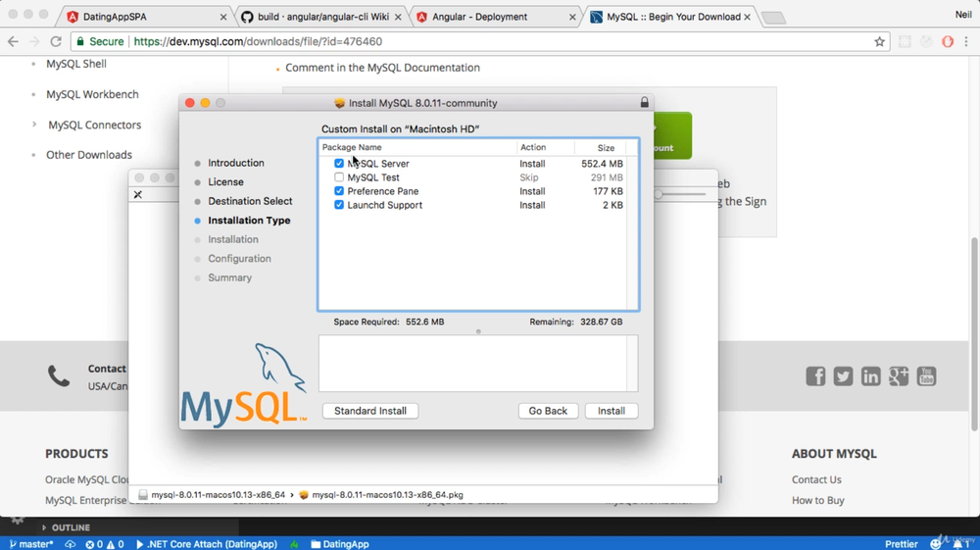Open a new browser tab

[x=774, y=18]
